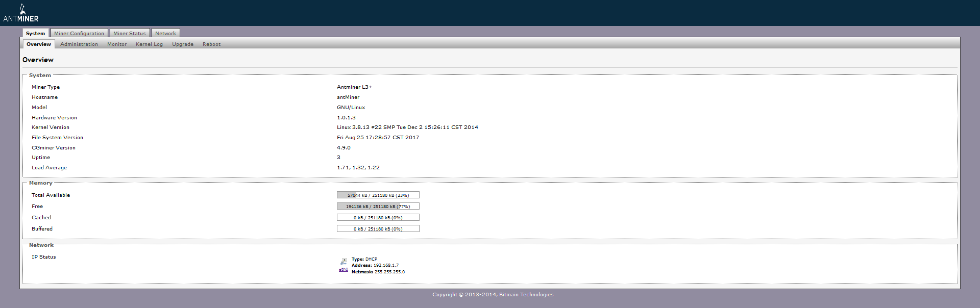Screen dimensions: 980x308
Task: Click the Antminer logo in the header
Action: 21,13
